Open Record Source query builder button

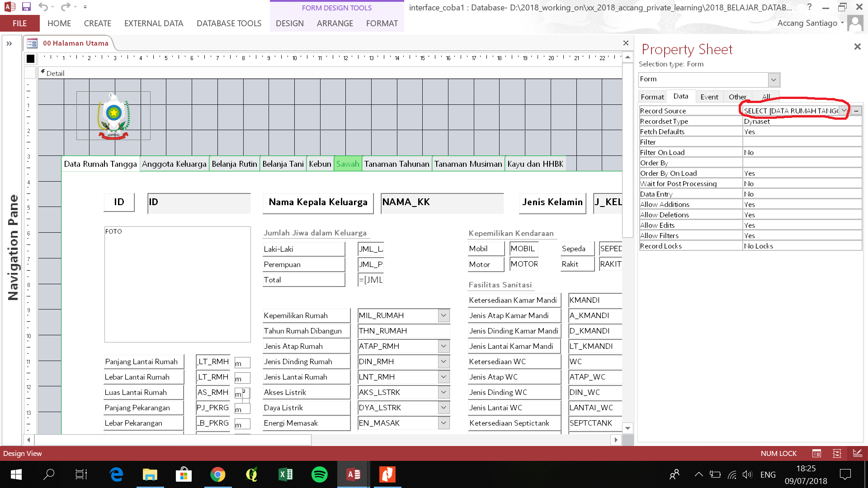click(856, 111)
